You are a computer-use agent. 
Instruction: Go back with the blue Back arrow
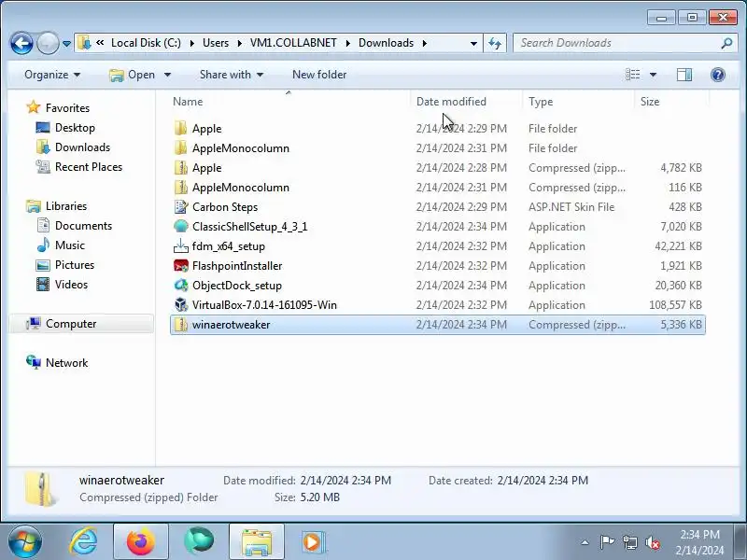[x=21, y=44]
